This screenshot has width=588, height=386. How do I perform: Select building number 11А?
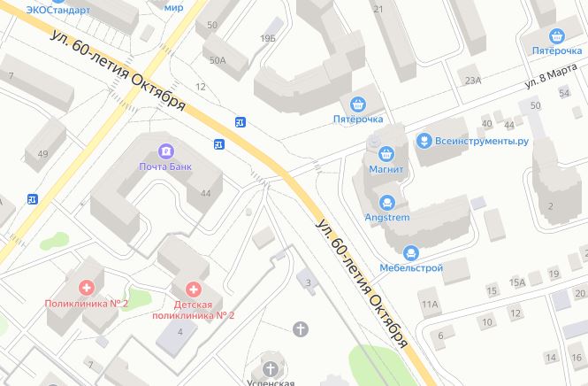(x=430, y=305)
